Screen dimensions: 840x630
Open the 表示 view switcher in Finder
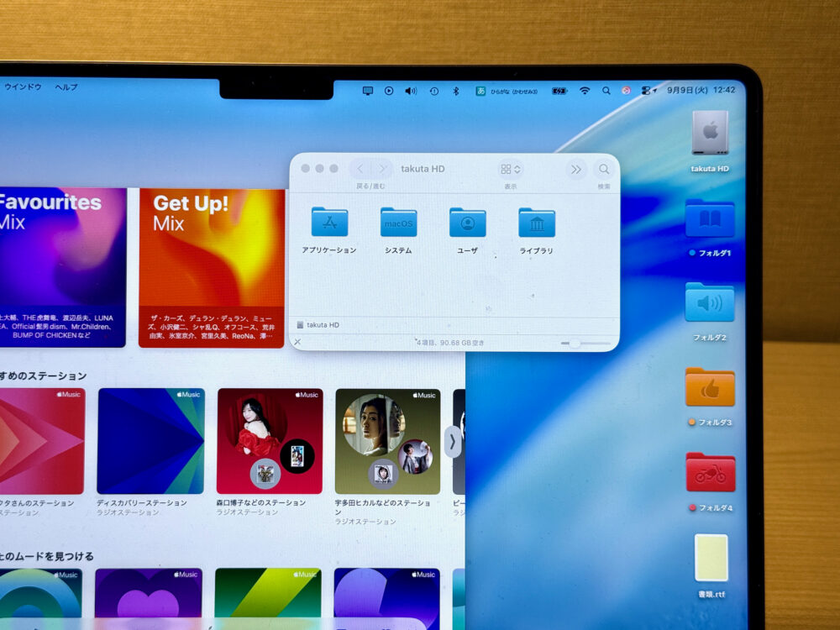pyautogui.click(x=510, y=170)
